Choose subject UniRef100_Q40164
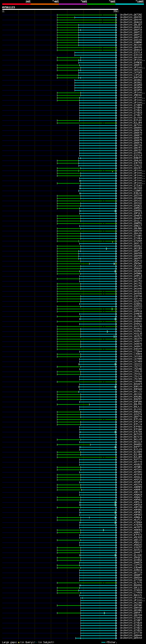 tap(131, 58)
